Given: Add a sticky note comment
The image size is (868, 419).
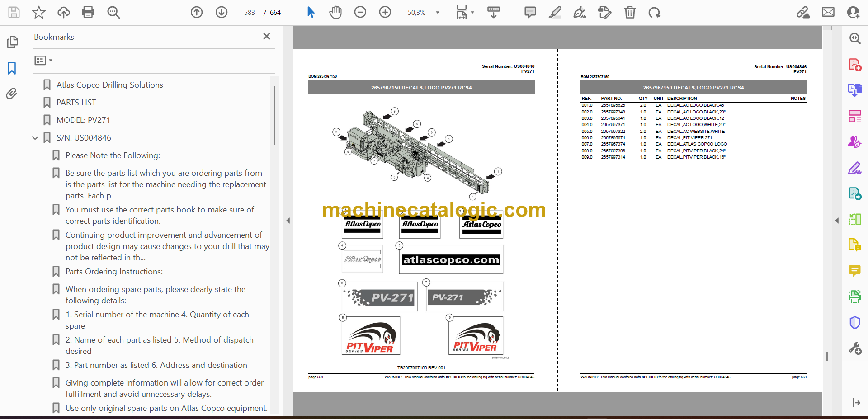Looking at the screenshot, I should (x=530, y=12).
